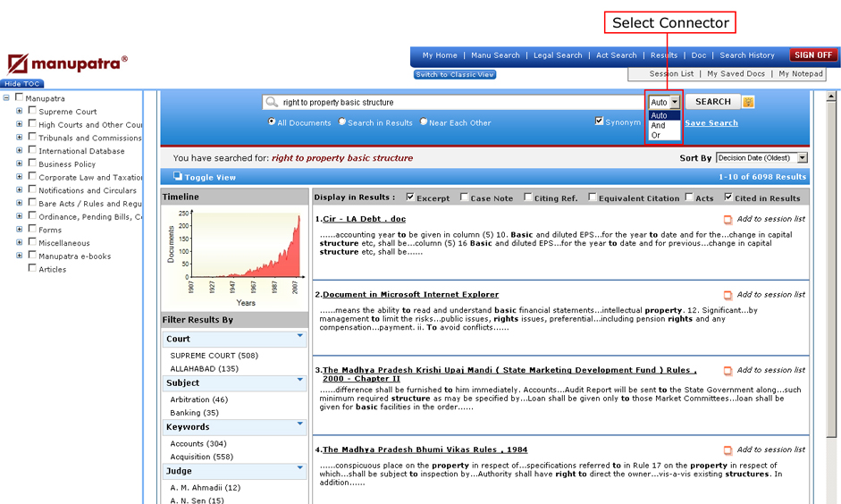Select Near Each Other radio button
Screen dimensions: 841x504
424,122
